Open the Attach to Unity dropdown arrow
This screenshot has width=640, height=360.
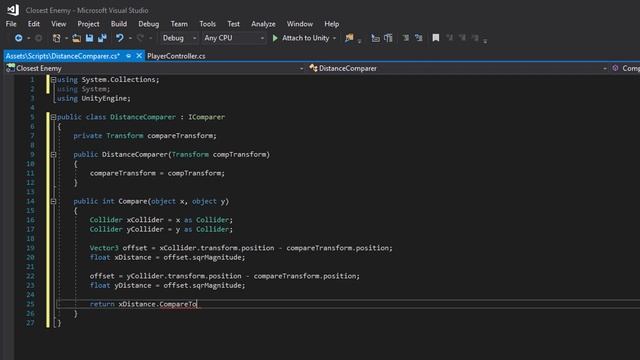click(x=334, y=38)
